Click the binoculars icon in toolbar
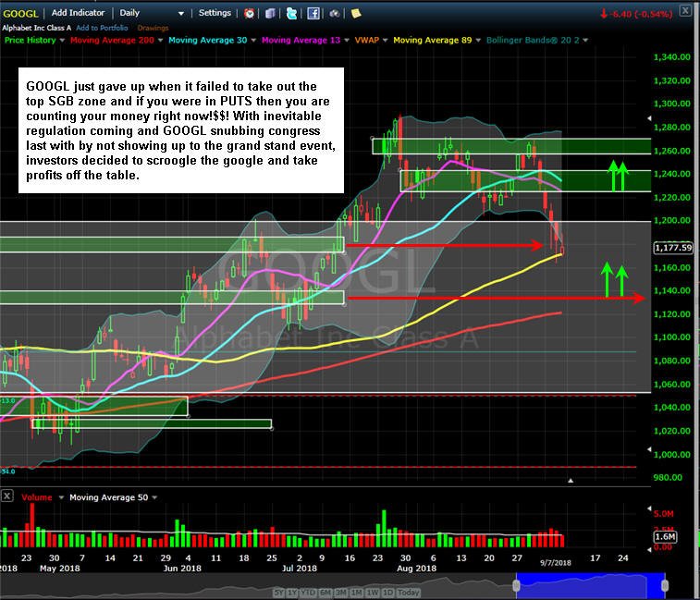 pyautogui.click(x=335, y=14)
